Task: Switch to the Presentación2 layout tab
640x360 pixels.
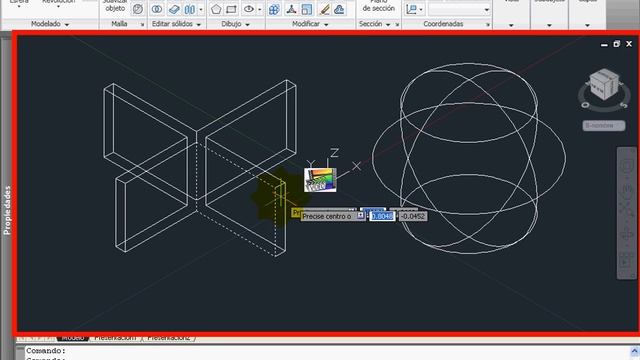Action: point(169,338)
